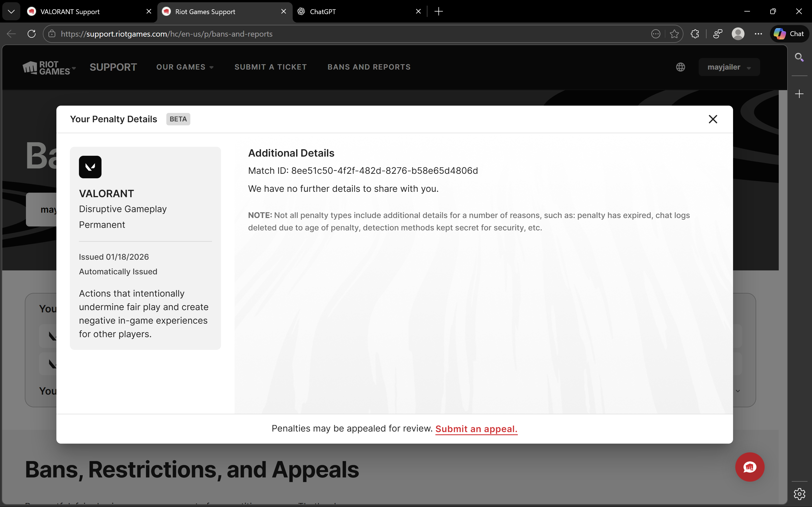Open the sidebar search magnifier icon
Viewport: 812px width, 507px height.
click(799, 57)
